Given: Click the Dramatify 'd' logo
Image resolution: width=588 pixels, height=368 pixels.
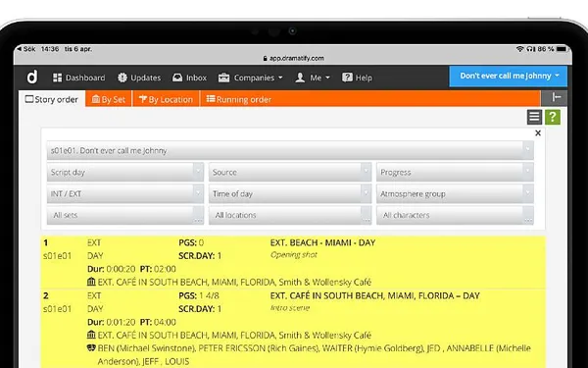Looking at the screenshot, I should [x=32, y=78].
